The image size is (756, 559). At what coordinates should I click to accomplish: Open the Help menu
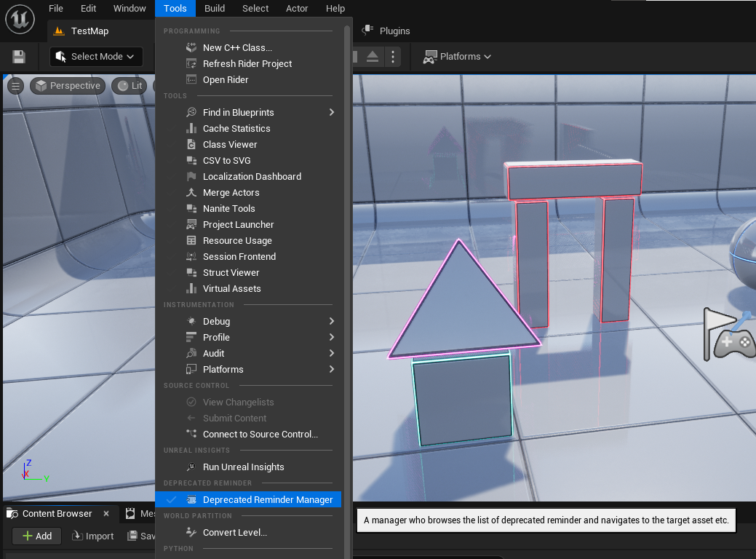(335, 8)
